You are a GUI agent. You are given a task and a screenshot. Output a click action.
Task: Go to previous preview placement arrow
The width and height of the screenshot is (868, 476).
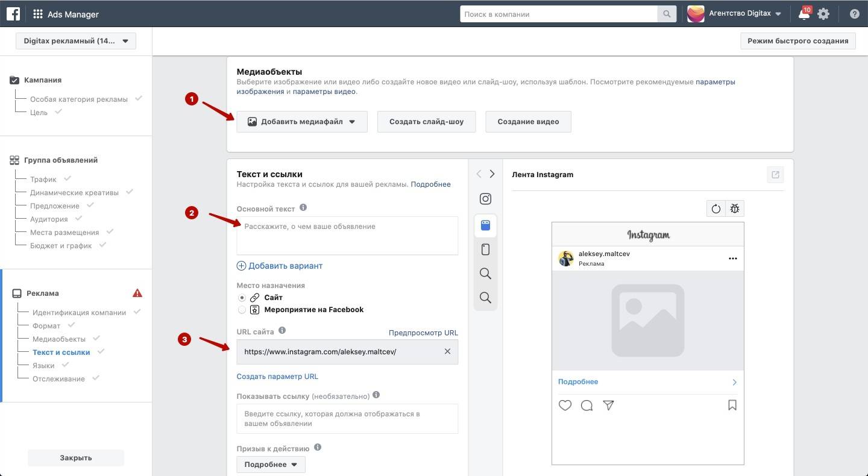tap(479, 174)
